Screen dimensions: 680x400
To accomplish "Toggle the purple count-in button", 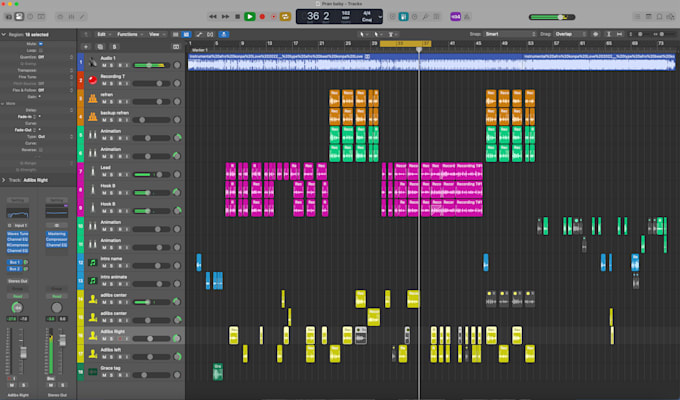I will coord(455,16).
